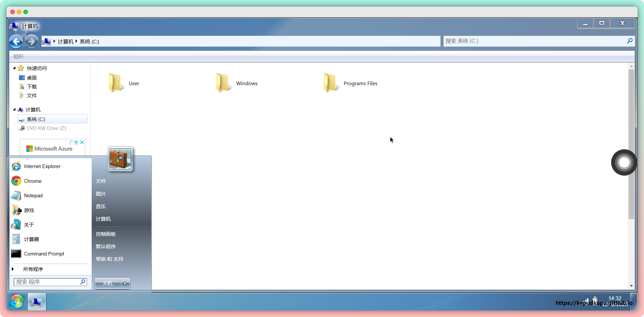Image resolution: width=644 pixels, height=317 pixels.
Task: Open the Windows folder
Action: pyautogui.click(x=237, y=83)
